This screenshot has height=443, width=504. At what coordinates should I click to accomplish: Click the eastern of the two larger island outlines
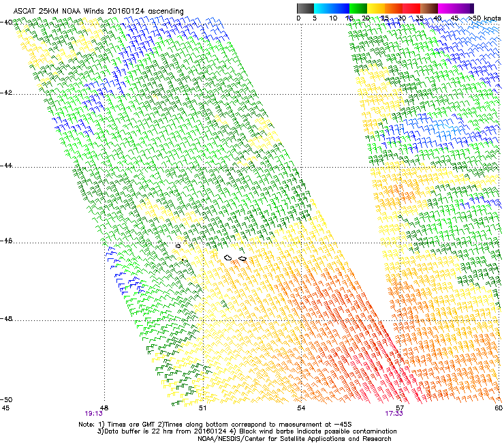click(x=242, y=259)
